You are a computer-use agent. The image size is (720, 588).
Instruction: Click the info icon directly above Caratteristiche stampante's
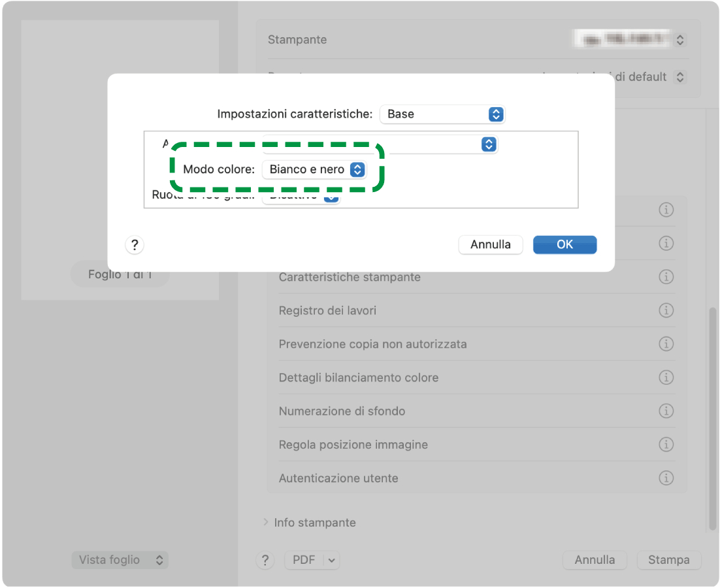(666, 243)
